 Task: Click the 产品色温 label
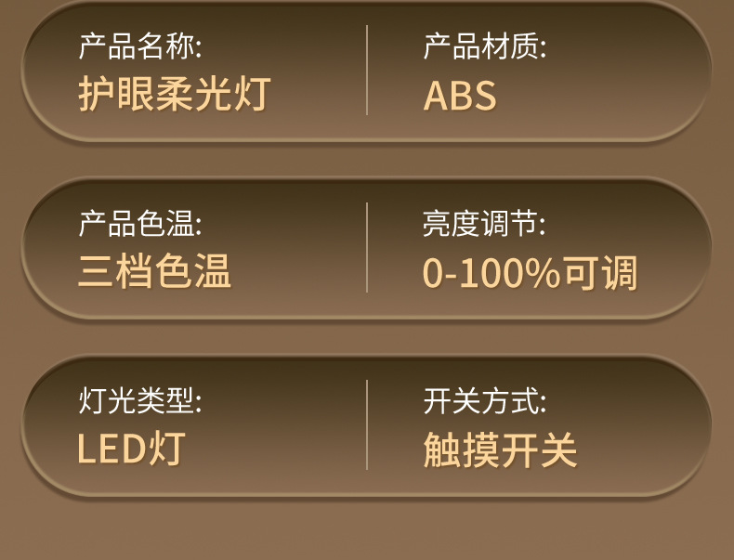(x=139, y=223)
